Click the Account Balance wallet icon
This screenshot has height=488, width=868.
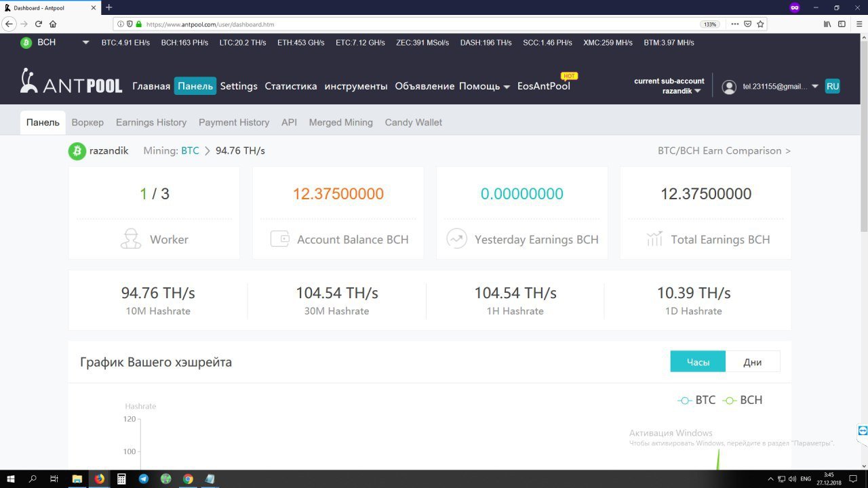point(280,239)
